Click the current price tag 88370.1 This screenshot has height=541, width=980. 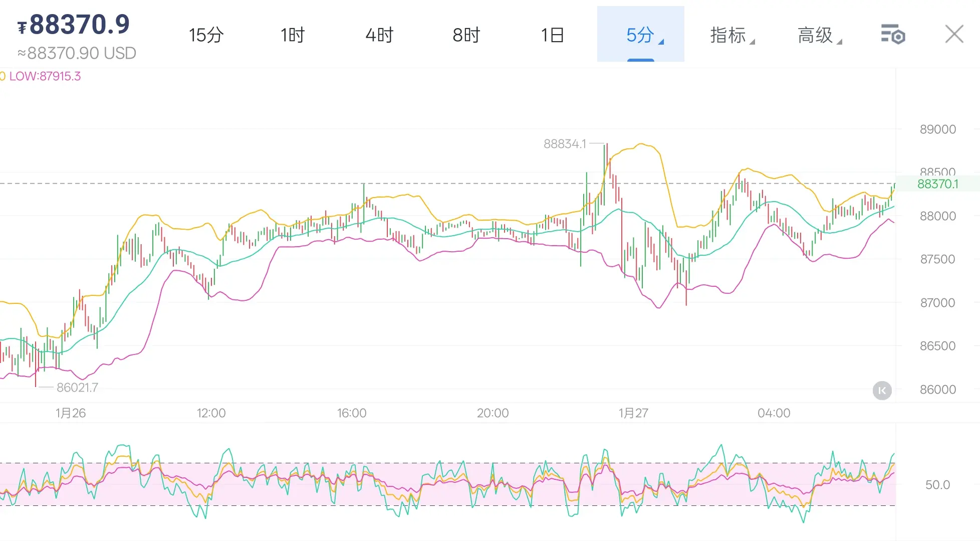937,184
